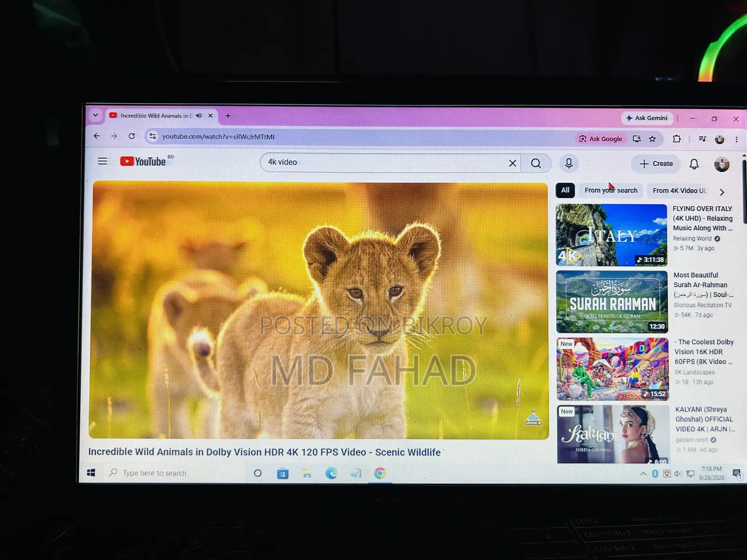Switch to Chrome on the taskbar
747x560 pixels.
pyautogui.click(x=380, y=474)
